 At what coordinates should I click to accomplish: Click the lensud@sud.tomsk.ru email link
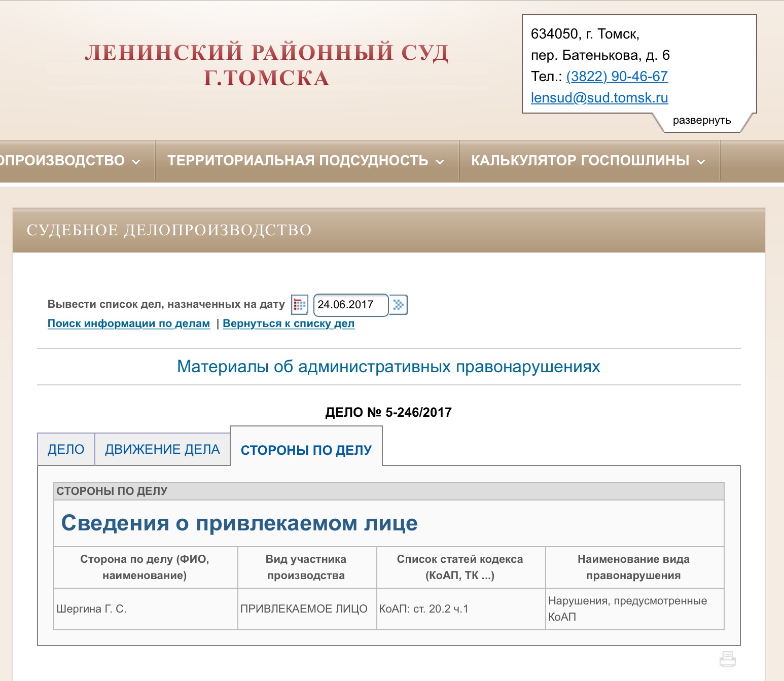coord(599,98)
